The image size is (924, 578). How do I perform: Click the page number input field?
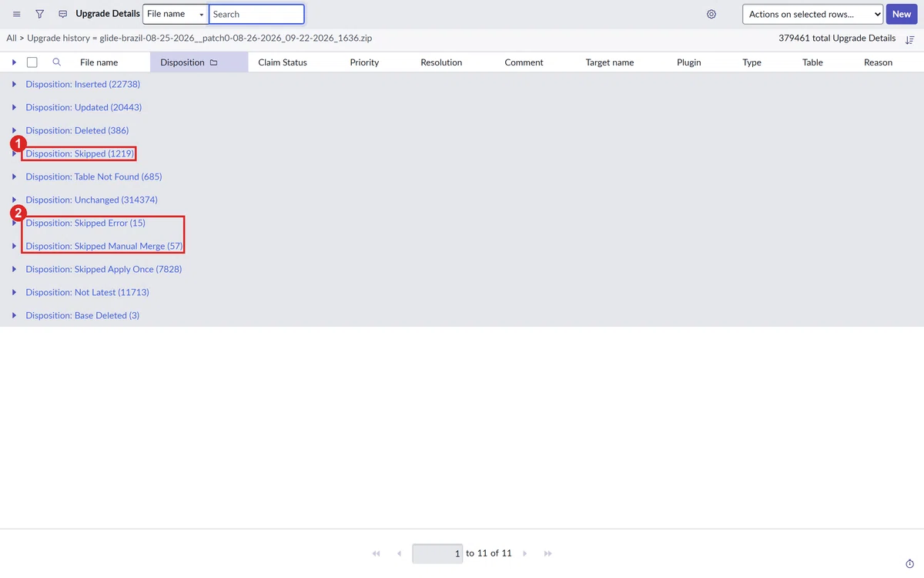tap(437, 553)
